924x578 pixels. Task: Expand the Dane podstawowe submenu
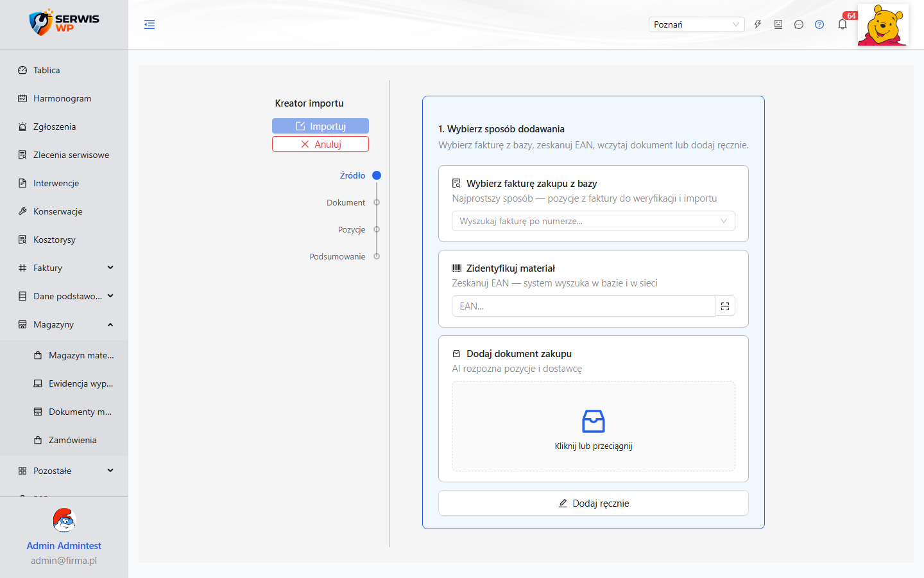pos(64,296)
